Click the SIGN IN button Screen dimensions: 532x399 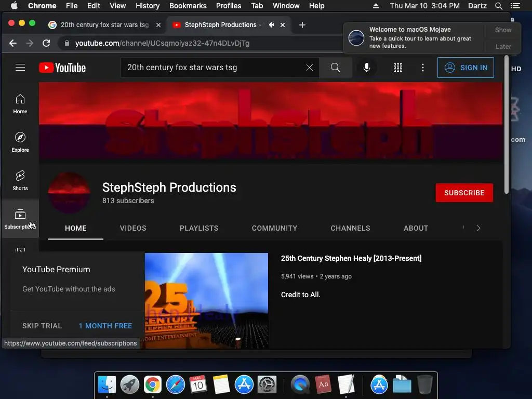click(465, 68)
